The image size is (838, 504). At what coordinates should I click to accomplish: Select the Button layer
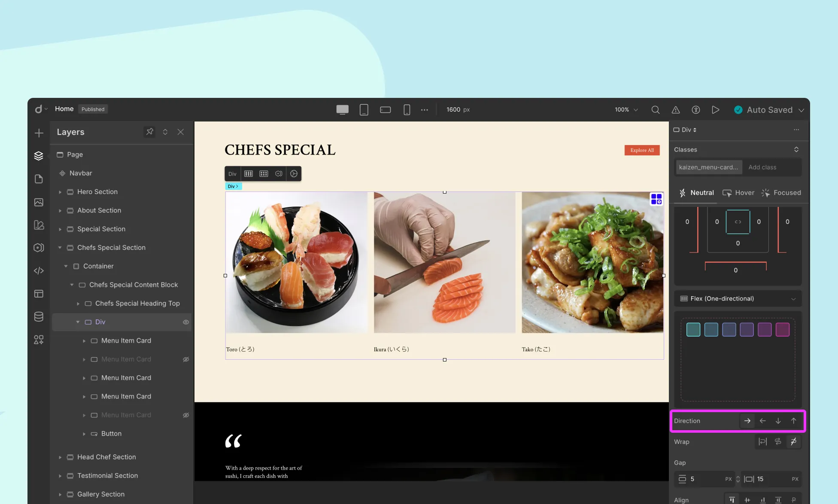(111, 434)
